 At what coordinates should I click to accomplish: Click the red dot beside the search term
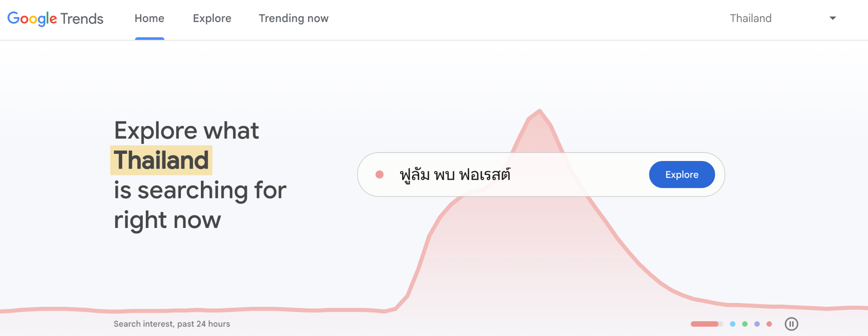(x=380, y=174)
